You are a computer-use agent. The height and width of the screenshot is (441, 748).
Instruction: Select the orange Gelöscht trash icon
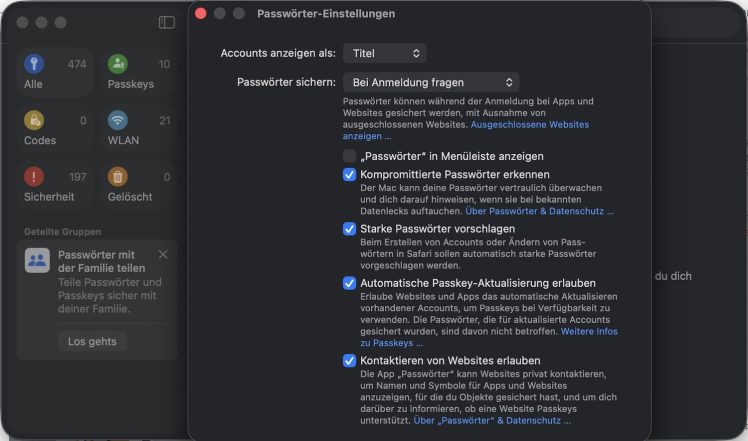118,177
